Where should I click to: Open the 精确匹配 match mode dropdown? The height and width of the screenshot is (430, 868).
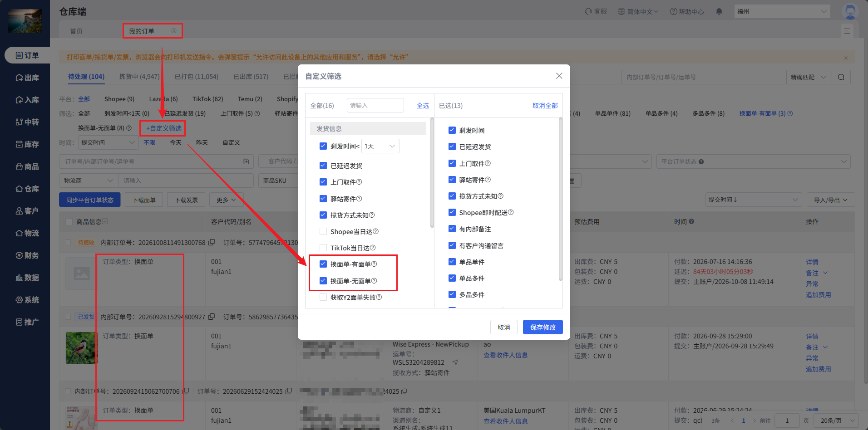809,77
